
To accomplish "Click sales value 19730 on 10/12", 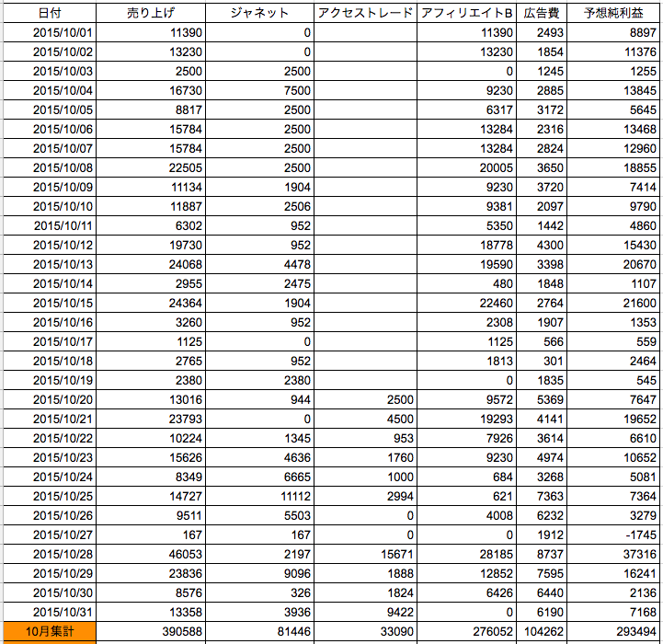I will (151, 245).
